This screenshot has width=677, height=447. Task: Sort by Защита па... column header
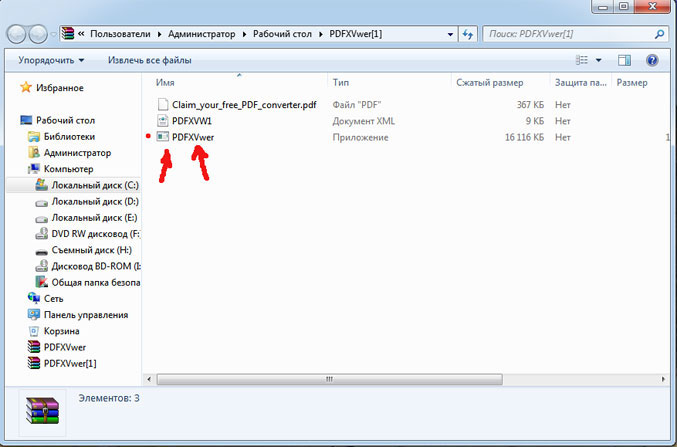tap(581, 82)
